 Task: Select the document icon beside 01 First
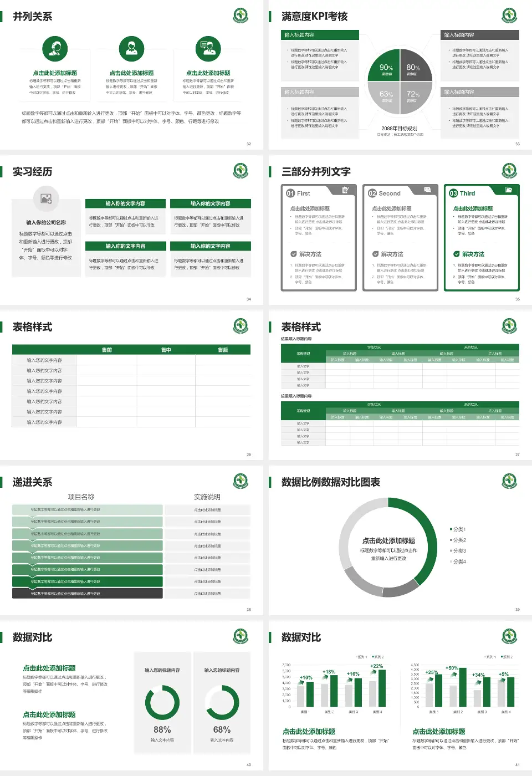coord(346,189)
